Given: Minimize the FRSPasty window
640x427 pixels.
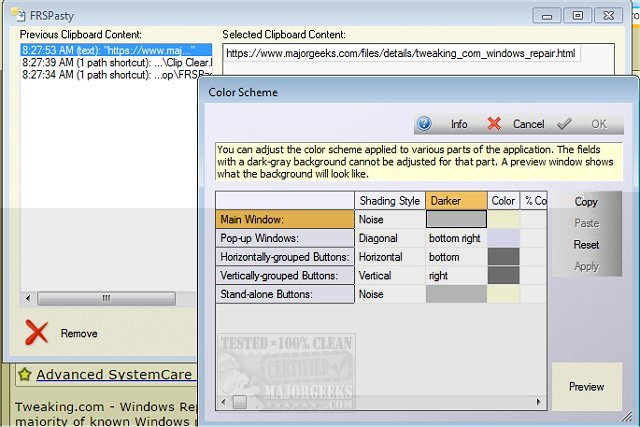Looking at the screenshot, I should coord(547,16).
